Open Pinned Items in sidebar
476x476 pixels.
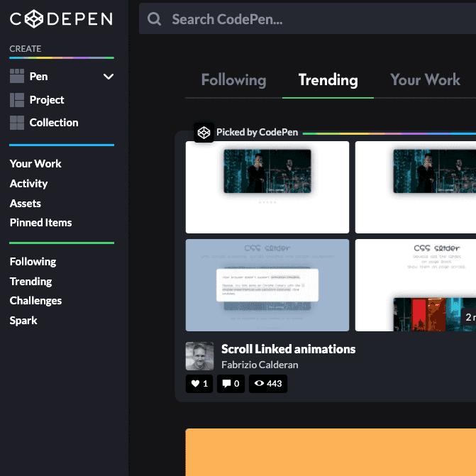40,223
